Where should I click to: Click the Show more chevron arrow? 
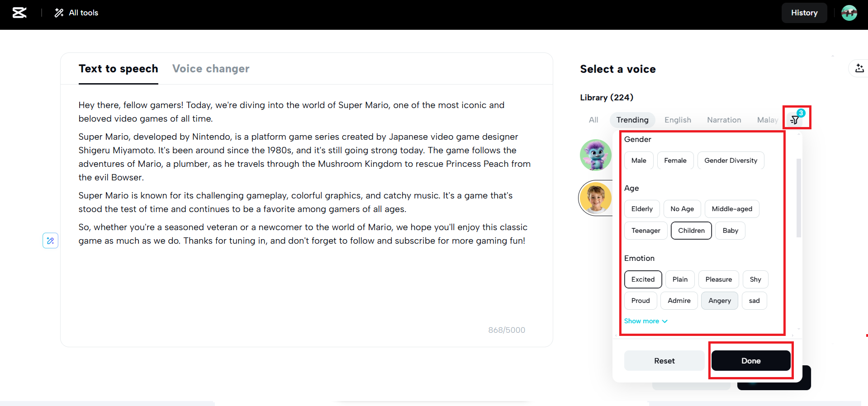tap(664, 321)
